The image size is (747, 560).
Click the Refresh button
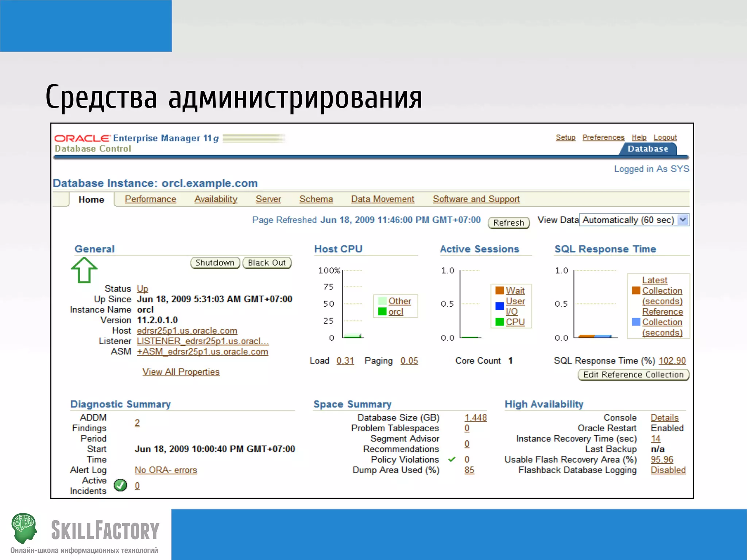pyautogui.click(x=508, y=222)
